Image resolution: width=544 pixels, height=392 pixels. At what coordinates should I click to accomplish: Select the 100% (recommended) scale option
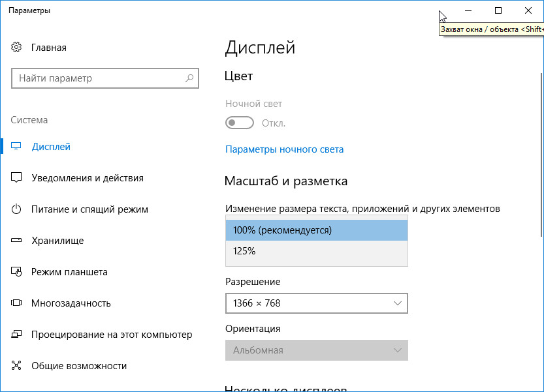[316, 230]
